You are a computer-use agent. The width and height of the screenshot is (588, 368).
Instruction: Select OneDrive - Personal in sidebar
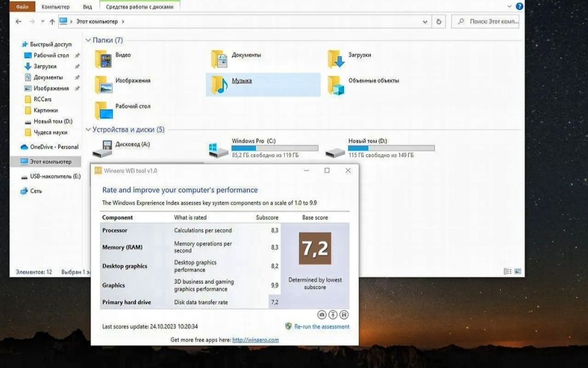(49, 147)
